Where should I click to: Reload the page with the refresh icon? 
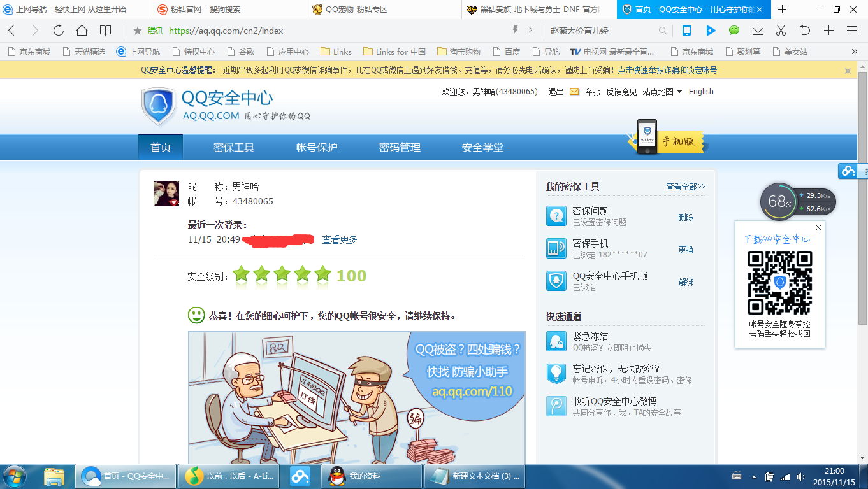[59, 31]
